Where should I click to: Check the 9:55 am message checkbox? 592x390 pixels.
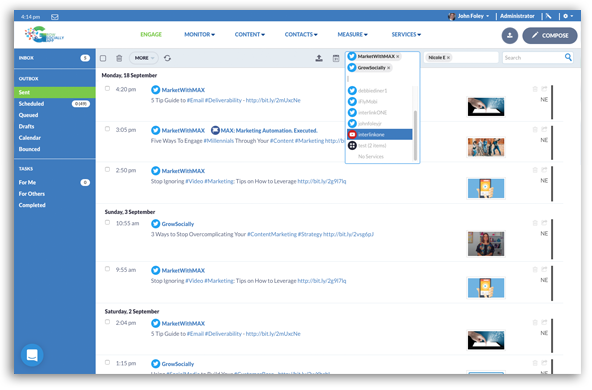108,269
